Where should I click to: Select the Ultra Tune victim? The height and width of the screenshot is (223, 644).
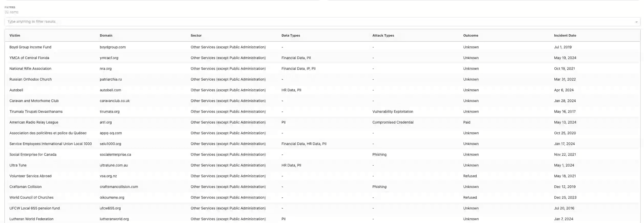18,165
